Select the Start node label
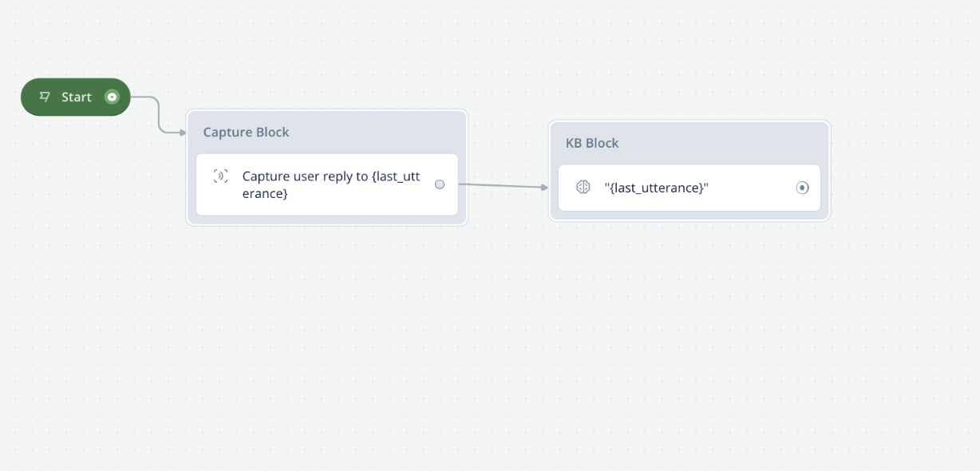This screenshot has width=980, height=471. point(77,97)
